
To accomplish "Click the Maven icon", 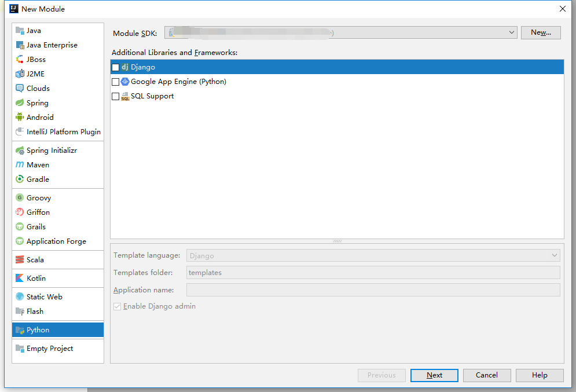I will (x=20, y=164).
